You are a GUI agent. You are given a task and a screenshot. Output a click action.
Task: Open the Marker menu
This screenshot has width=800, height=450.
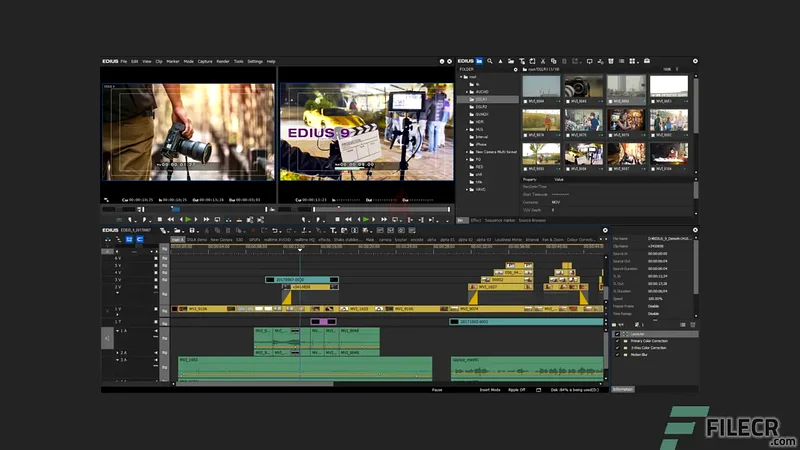tap(172, 61)
